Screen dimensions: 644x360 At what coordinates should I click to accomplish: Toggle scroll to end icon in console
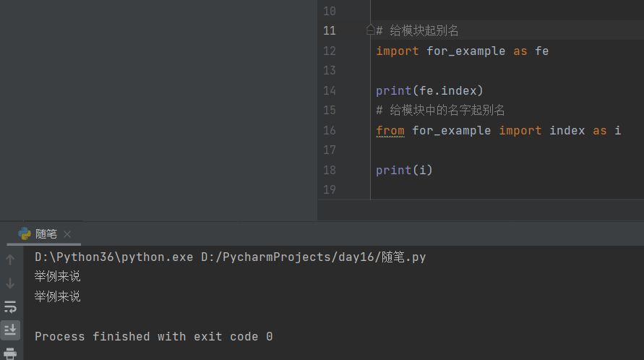pos(10,330)
